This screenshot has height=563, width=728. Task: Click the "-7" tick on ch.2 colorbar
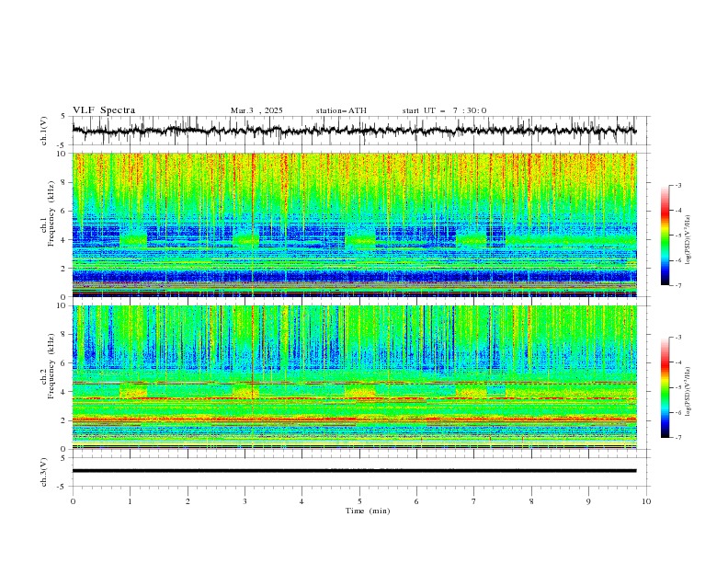(x=678, y=438)
